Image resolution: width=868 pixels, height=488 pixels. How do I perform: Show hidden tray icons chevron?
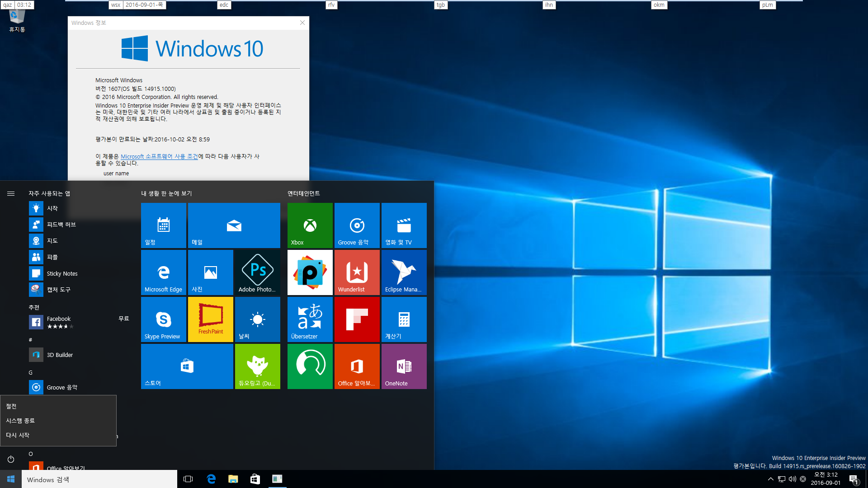coord(771,479)
